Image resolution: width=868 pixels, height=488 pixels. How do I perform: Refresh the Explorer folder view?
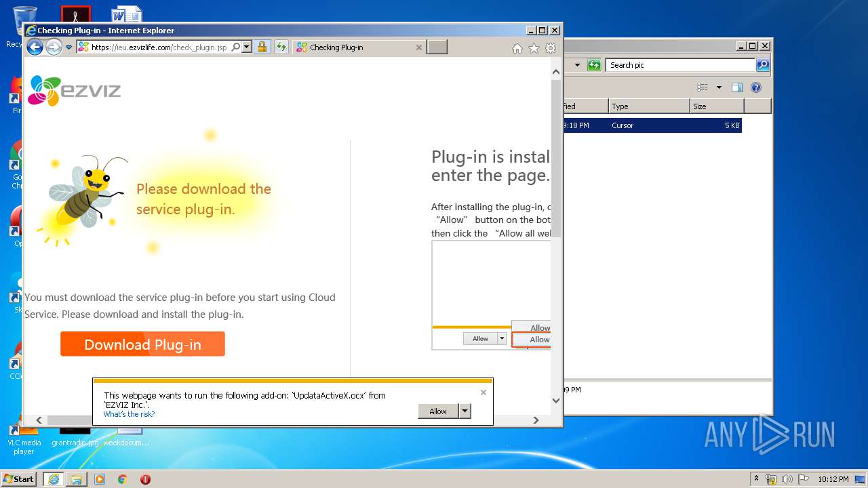[x=594, y=65]
